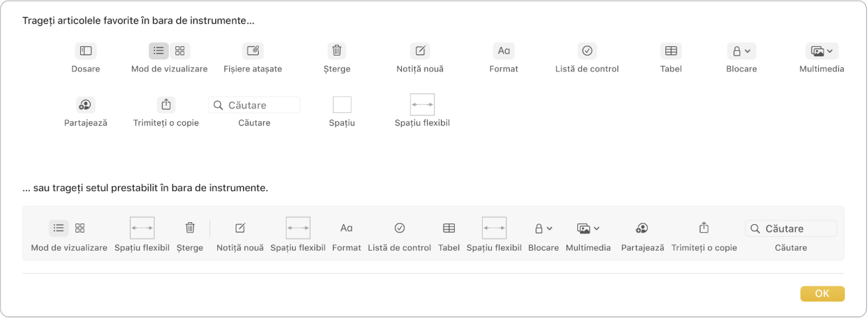The height and width of the screenshot is (318, 868).
Task: Expand the Blocare menu in the default set
Action: pyautogui.click(x=543, y=228)
